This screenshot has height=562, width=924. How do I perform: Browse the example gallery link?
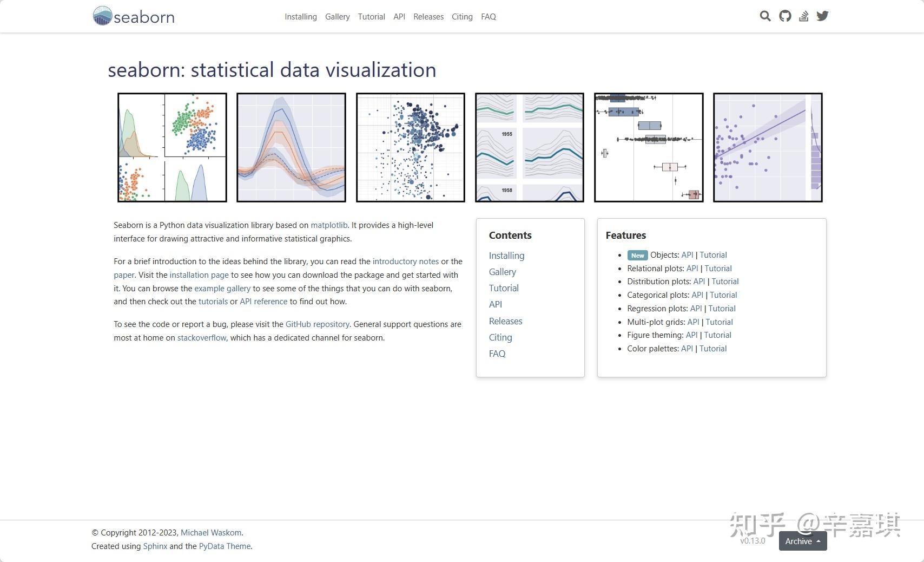222,289
